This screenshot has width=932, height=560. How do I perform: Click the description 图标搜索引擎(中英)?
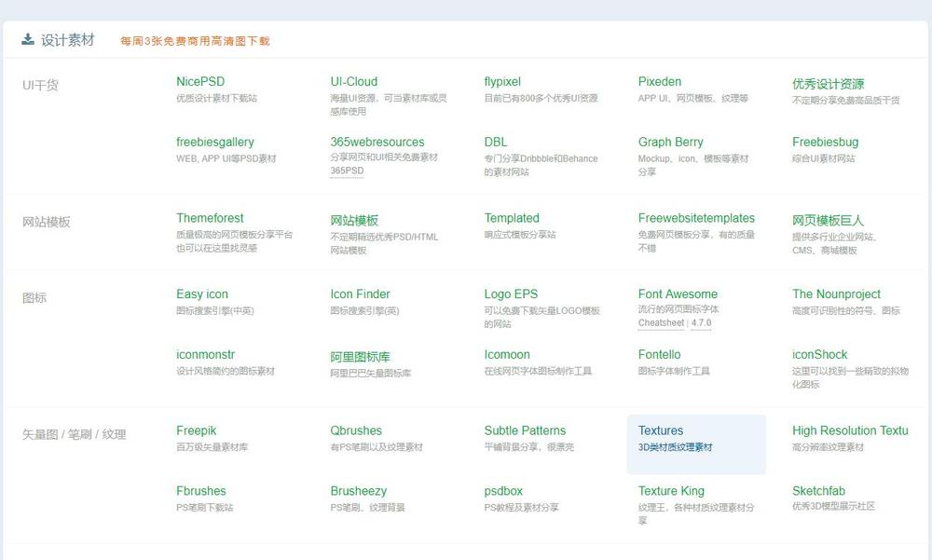click(x=215, y=311)
